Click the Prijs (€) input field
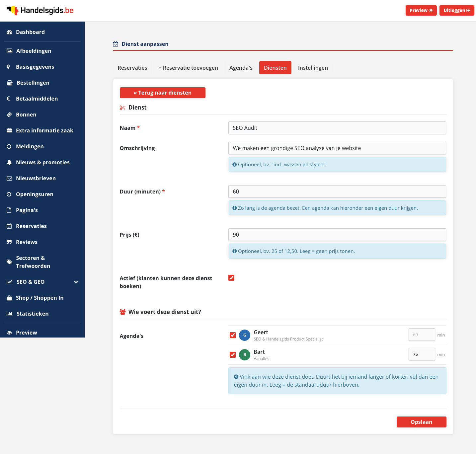This screenshot has width=476, height=454. (337, 235)
